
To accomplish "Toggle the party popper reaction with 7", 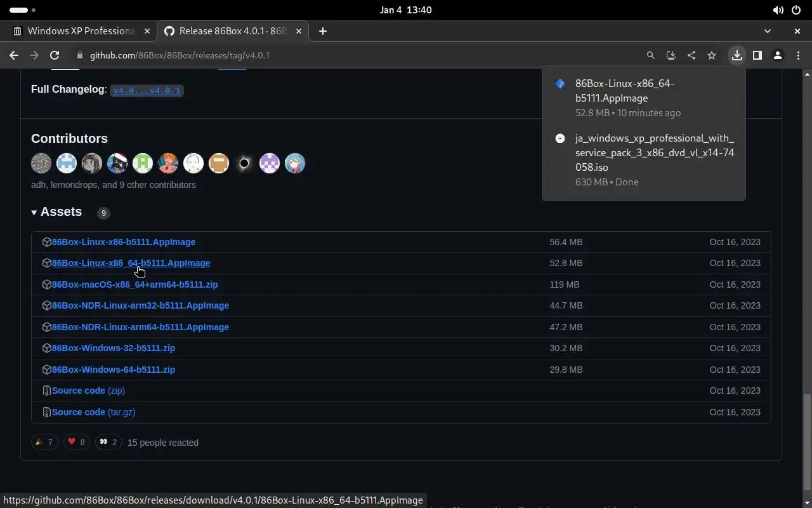I will [44, 442].
